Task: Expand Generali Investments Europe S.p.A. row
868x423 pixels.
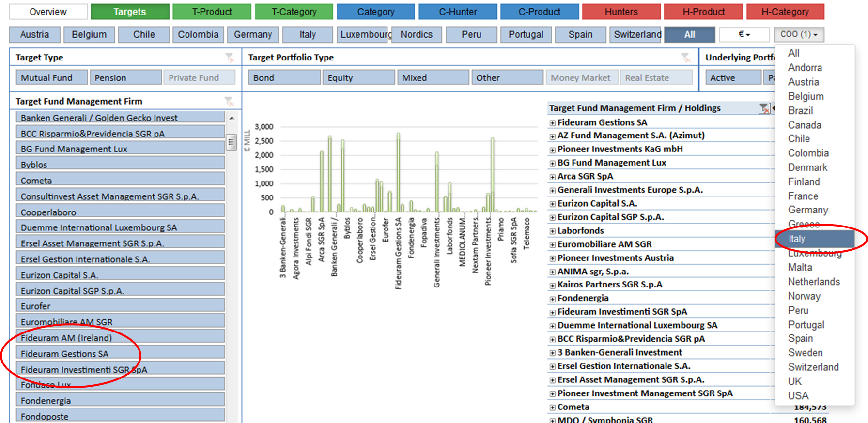Action: [x=552, y=191]
